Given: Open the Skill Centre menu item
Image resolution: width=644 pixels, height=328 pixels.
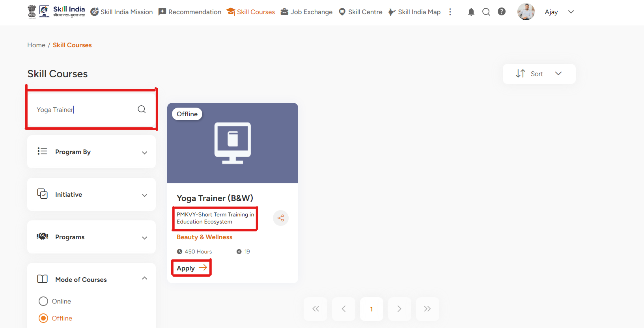Looking at the screenshot, I should [360, 12].
